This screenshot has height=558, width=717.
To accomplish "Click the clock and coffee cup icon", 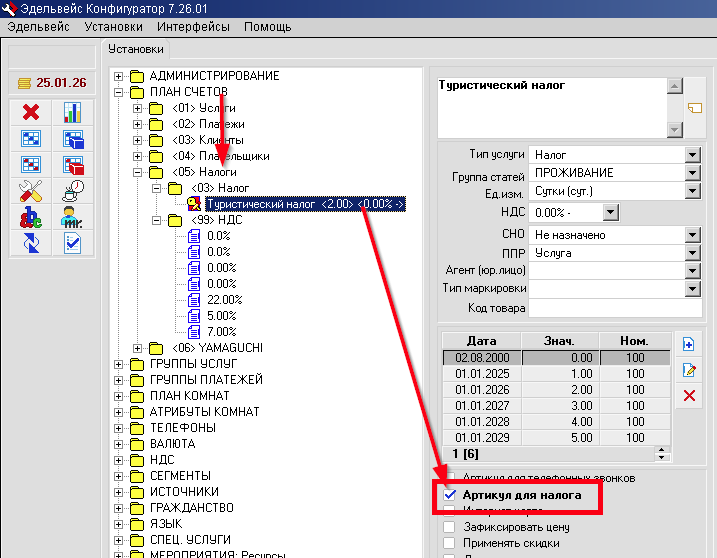I will (73, 191).
